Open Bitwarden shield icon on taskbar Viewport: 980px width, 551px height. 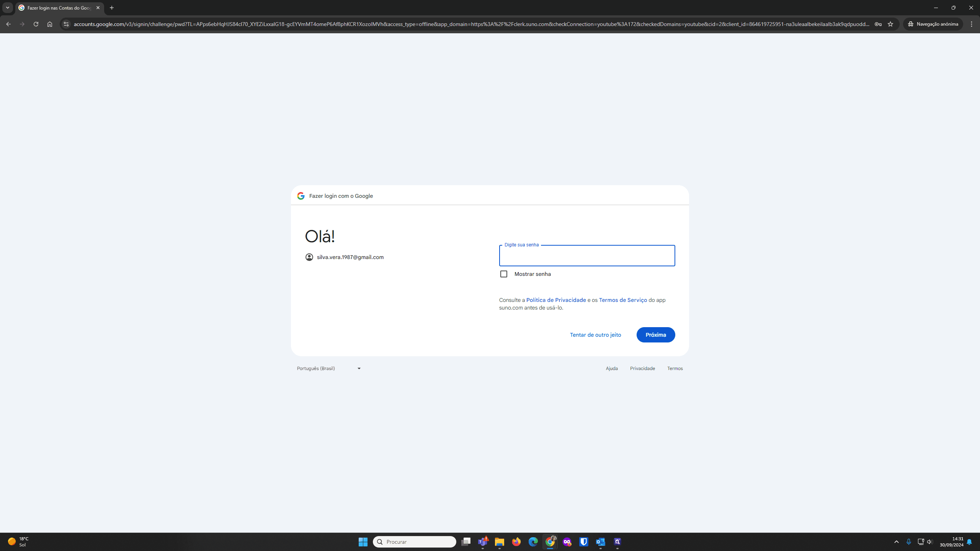point(584,542)
